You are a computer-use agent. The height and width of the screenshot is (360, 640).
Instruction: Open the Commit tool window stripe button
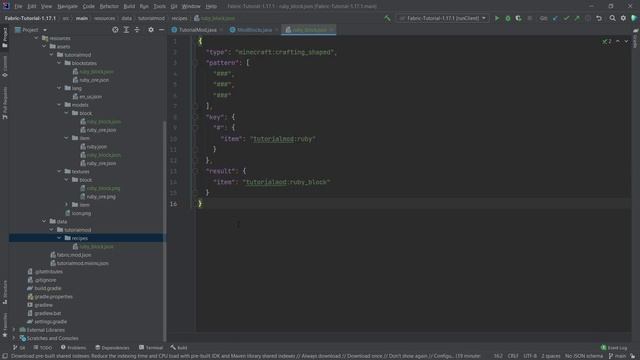pyautogui.click(x=4, y=67)
